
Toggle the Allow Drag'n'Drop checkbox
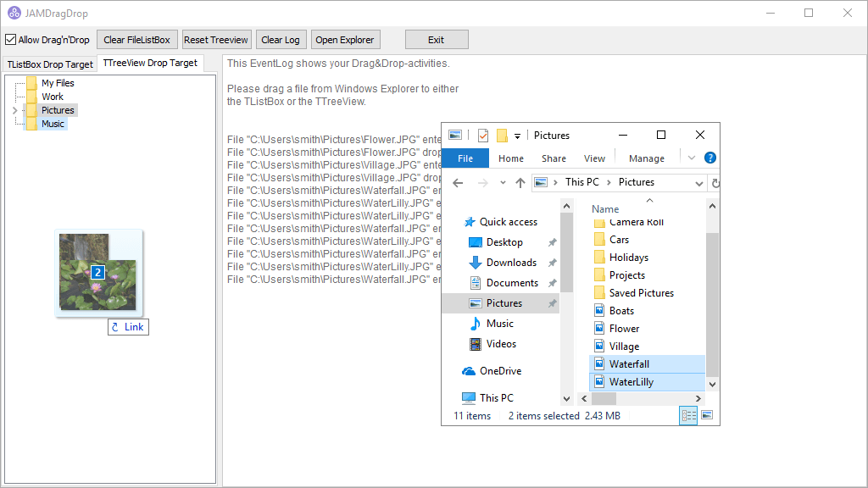[x=11, y=40]
